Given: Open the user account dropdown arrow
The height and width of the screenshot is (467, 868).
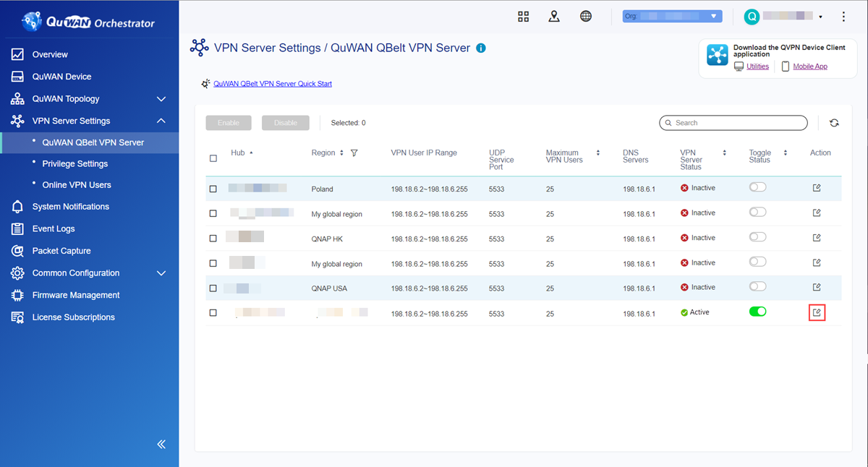Looking at the screenshot, I should 820,17.
